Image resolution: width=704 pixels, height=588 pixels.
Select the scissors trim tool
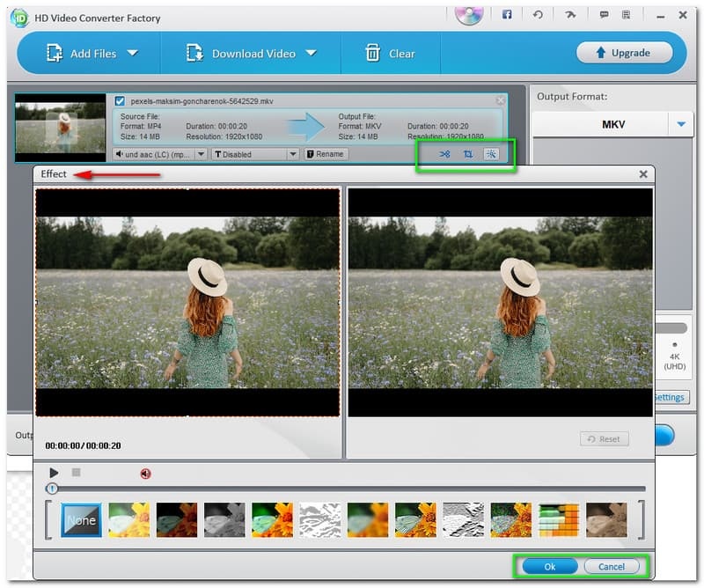click(x=444, y=152)
